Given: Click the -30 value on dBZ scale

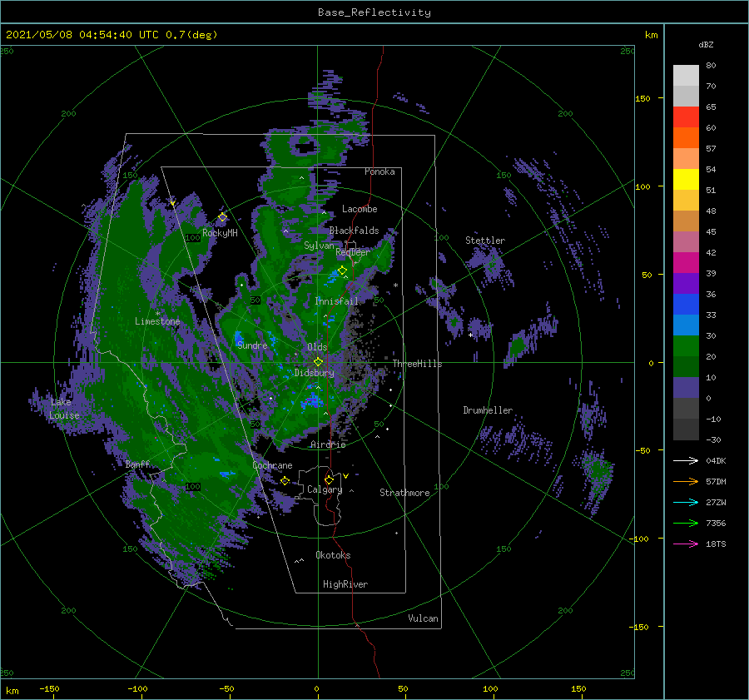Looking at the screenshot, I should pos(714,439).
